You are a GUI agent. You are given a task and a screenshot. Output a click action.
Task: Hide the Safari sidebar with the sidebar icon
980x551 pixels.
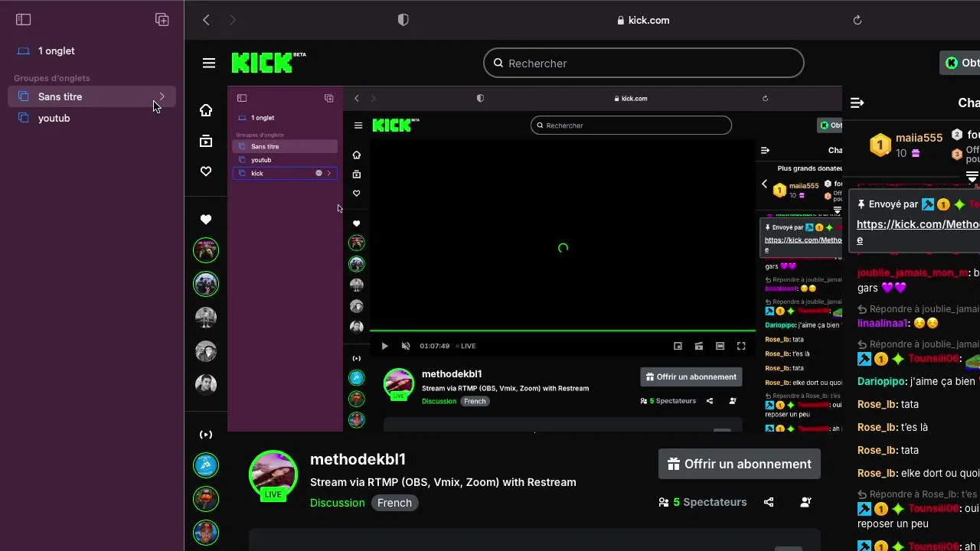tap(23, 20)
